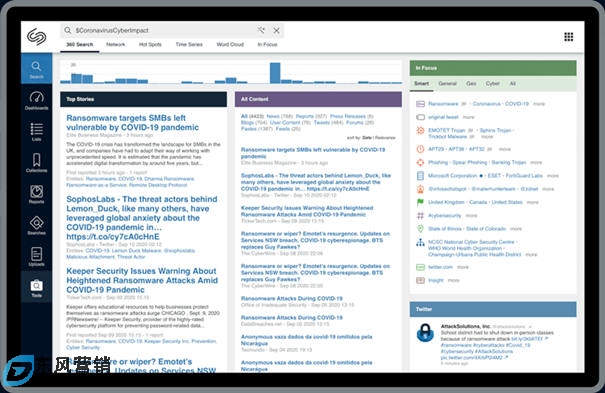Screen dimensions: 605x393
Task: Expand more for United Kingdom countries row
Action: point(532,202)
